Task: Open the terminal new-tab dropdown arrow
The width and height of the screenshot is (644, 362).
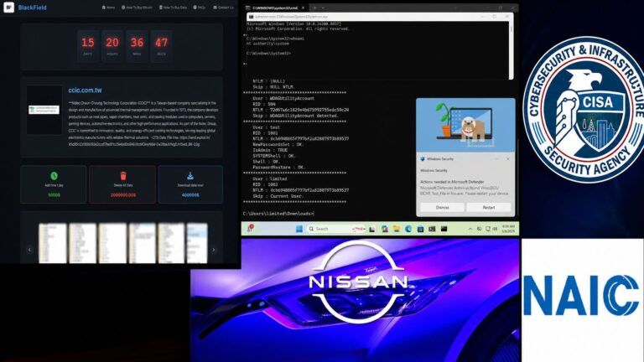Action: click(323, 8)
